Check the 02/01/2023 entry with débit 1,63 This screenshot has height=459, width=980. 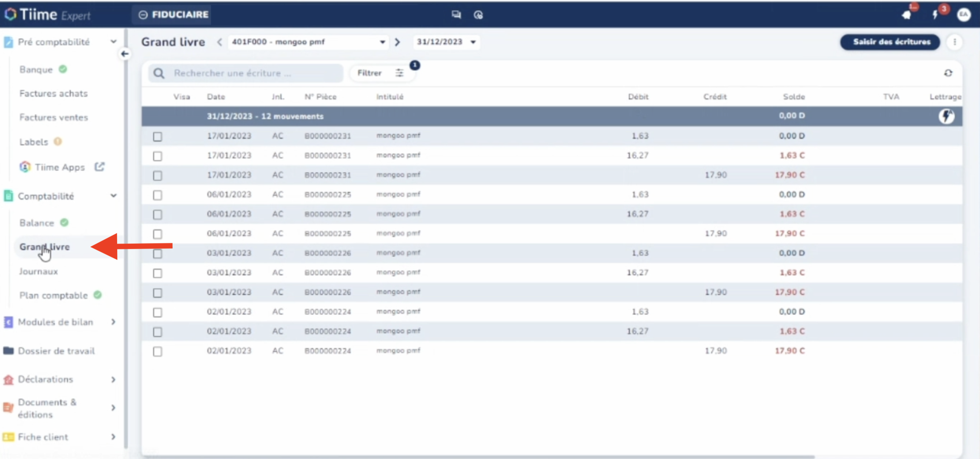pos(158,312)
